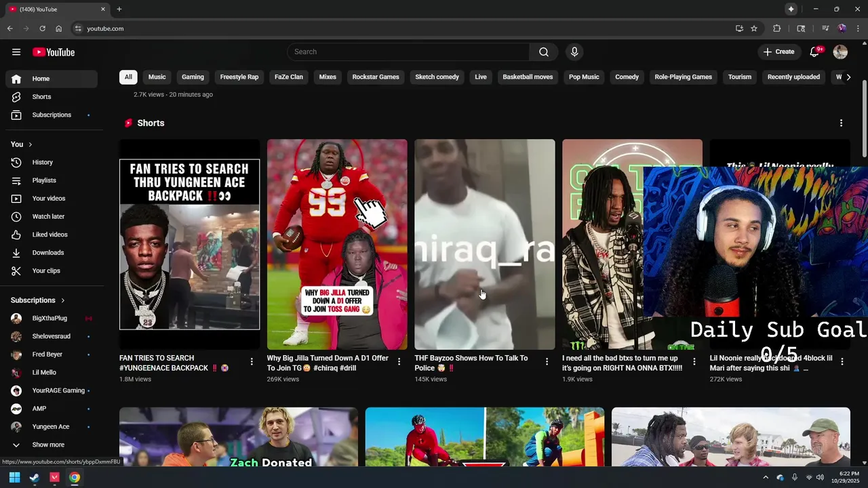
Task: Open the account avatar menu
Action: (840, 52)
